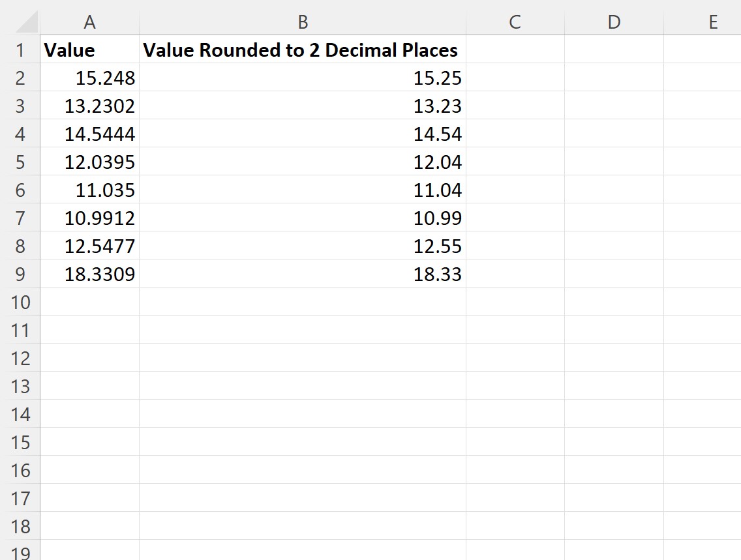This screenshot has width=741, height=560.
Task: Select row 1 using its row number
Action: (20, 50)
